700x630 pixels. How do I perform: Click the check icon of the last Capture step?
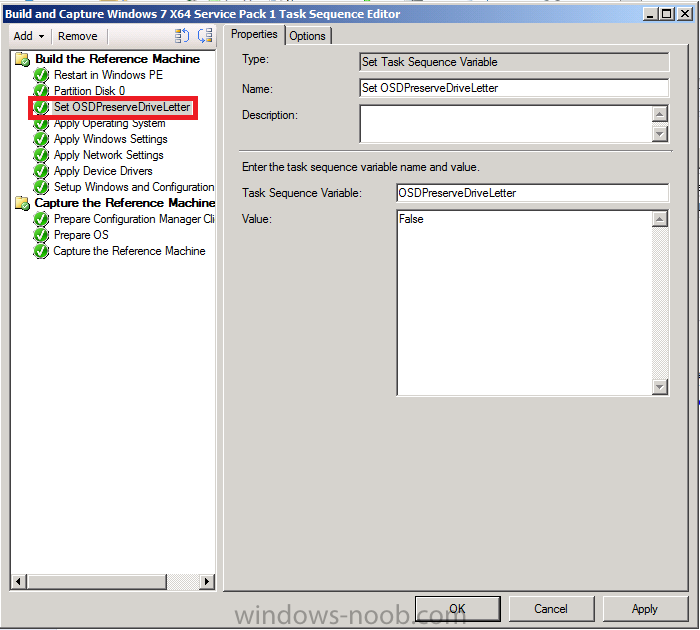(41, 251)
